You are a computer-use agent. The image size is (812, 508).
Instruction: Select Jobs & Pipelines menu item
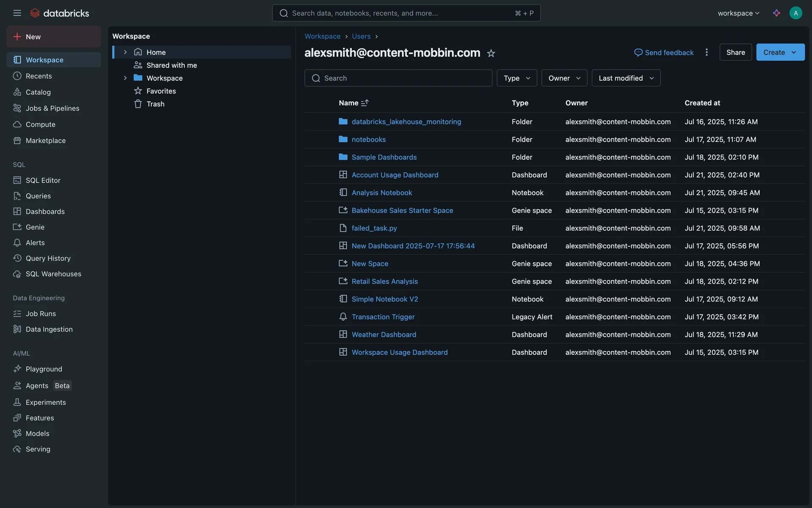52,108
